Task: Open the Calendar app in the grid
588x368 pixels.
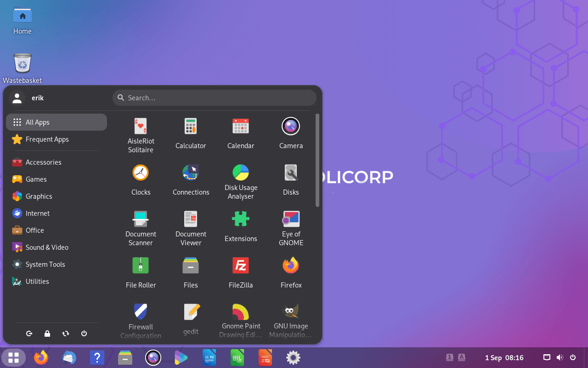Action: click(241, 133)
